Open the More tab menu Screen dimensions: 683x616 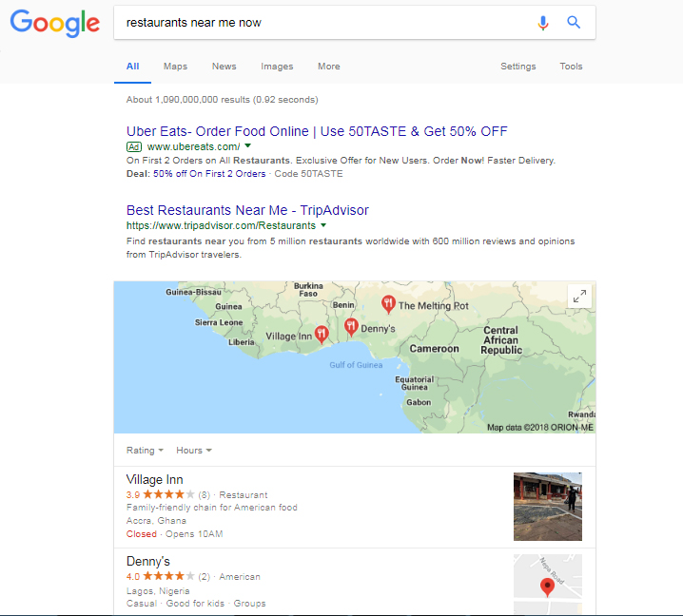click(329, 67)
